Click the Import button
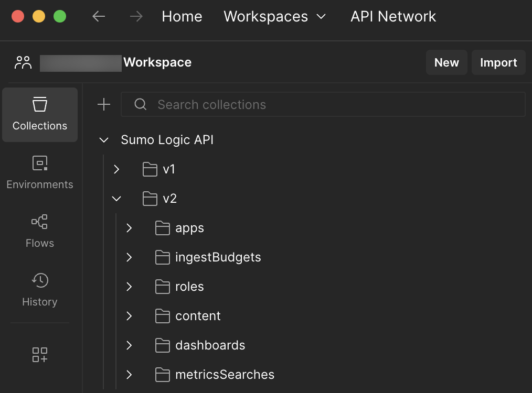The width and height of the screenshot is (532, 393). pos(498,62)
